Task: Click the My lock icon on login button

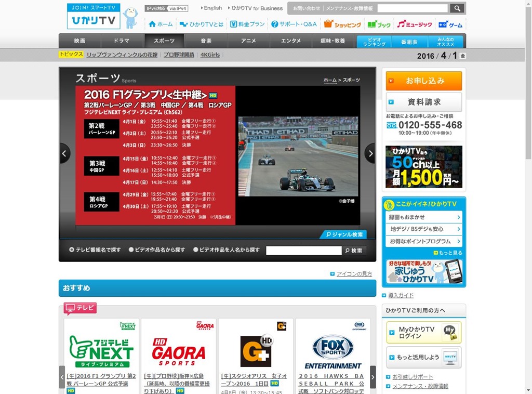Action: 450,333
